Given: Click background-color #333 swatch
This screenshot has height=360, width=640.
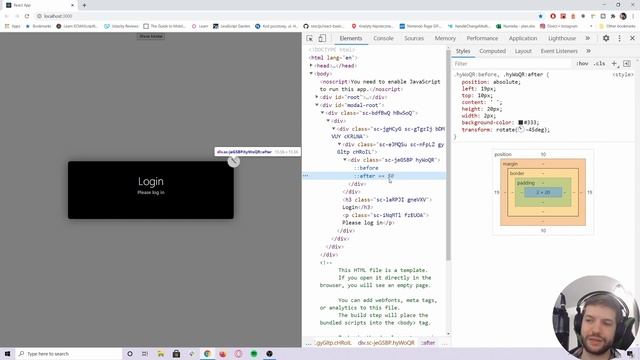Looking at the screenshot, I should pos(520,122).
